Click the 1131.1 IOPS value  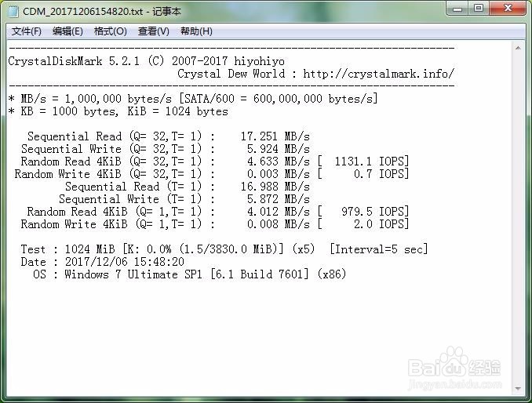pos(372,162)
